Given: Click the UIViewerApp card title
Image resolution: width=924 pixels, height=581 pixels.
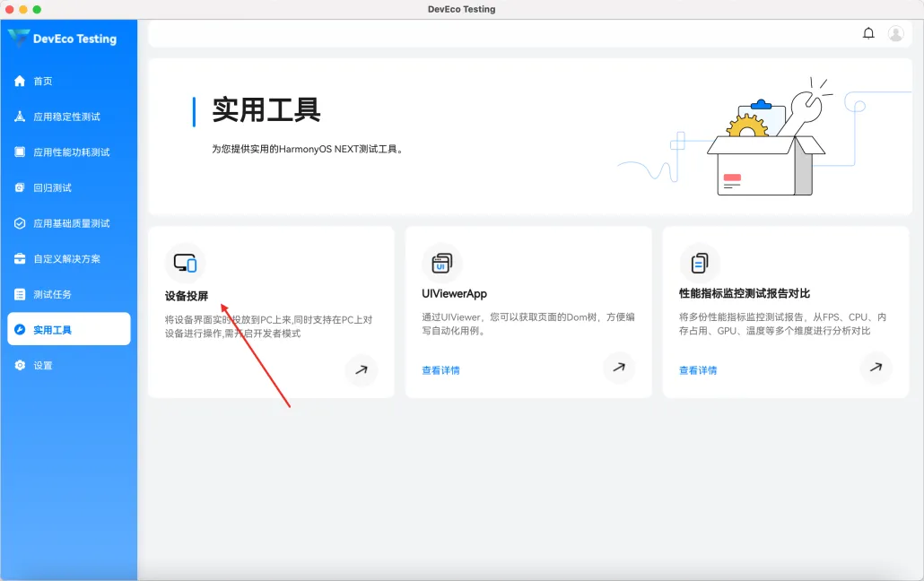Looking at the screenshot, I should pos(454,293).
